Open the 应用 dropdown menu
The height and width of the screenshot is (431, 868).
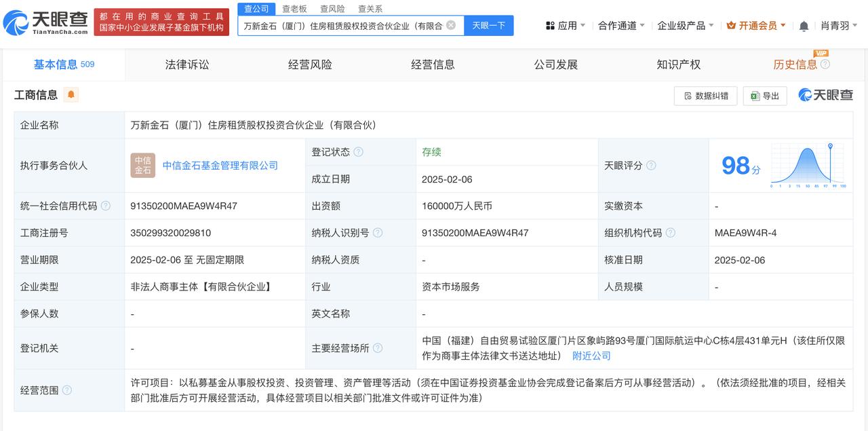pyautogui.click(x=566, y=26)
